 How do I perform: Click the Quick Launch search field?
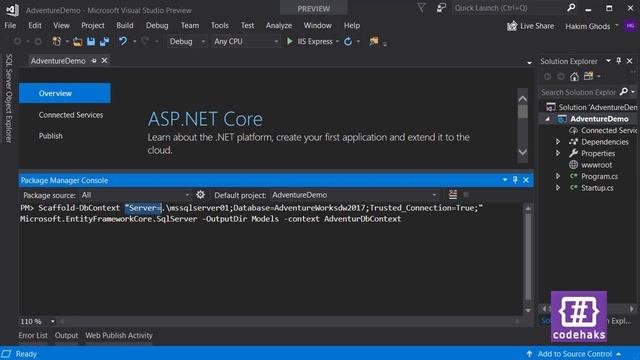(x=509, y=8)
